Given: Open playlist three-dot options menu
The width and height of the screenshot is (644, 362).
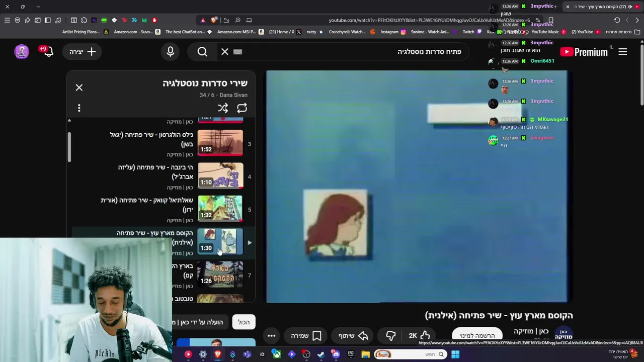Looking at the screenshot, I should point(79,108).
